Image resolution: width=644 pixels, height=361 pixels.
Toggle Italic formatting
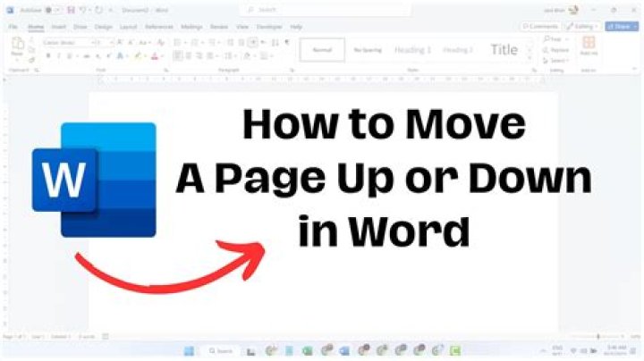(58, 55)
